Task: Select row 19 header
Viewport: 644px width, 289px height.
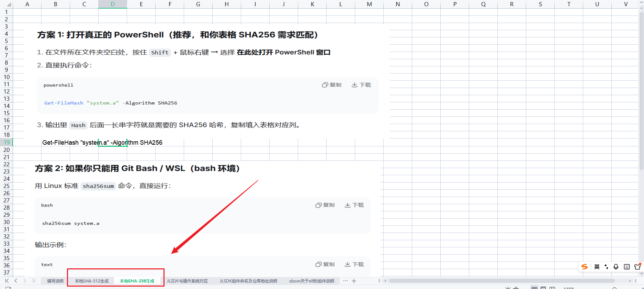Action: coord(7,142)
